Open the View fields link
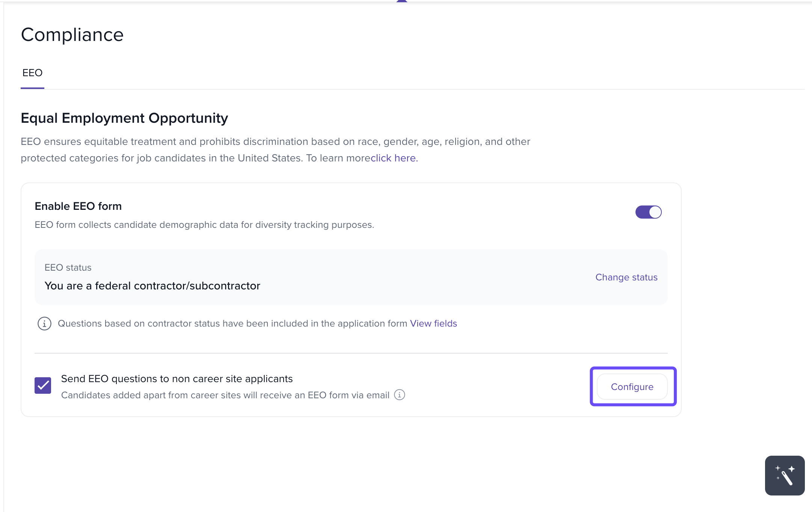Image resolution: width=812 pixels, height=512 pixels. coord(433,323)
